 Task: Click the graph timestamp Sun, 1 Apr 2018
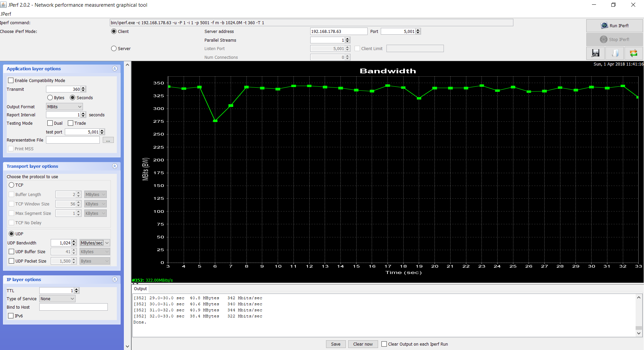(x=618, y=64)
